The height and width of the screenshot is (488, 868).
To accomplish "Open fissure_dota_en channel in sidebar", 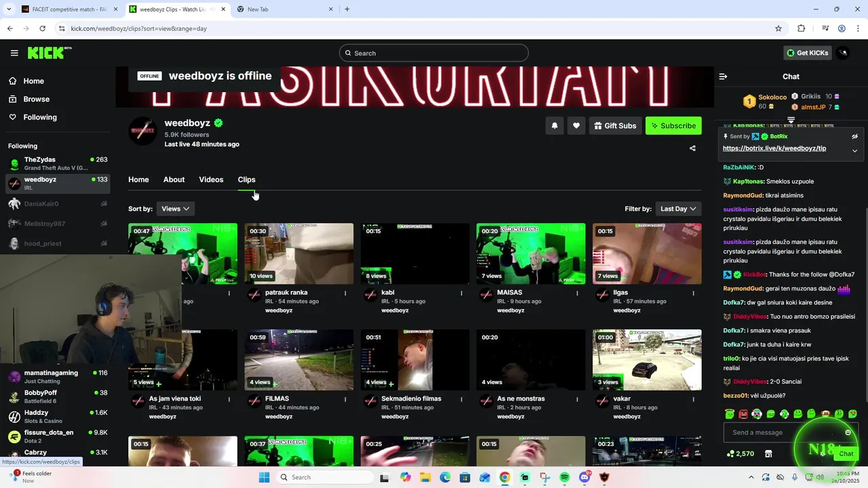I will coord(58,436).
